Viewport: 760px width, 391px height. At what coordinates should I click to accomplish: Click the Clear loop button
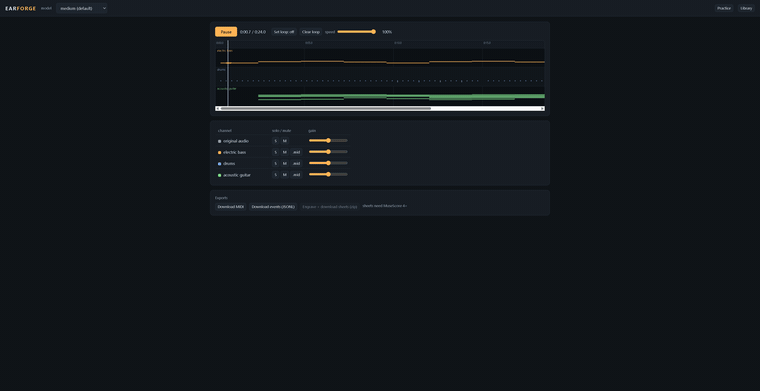tap(311, 32)
